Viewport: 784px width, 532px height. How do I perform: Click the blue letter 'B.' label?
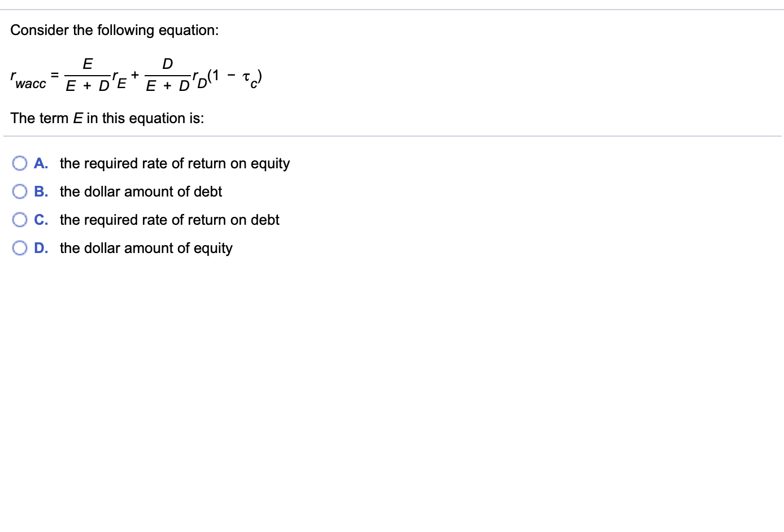click(x=41, y=191)
